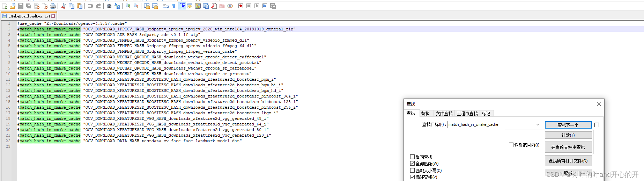Screen dimensions: 644x181
Task: Run the macro multiple times
Action: click(x=265, y=6)
